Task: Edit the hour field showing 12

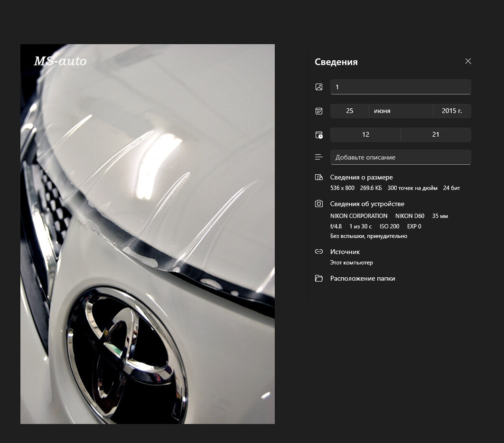Action: [365, 135]
